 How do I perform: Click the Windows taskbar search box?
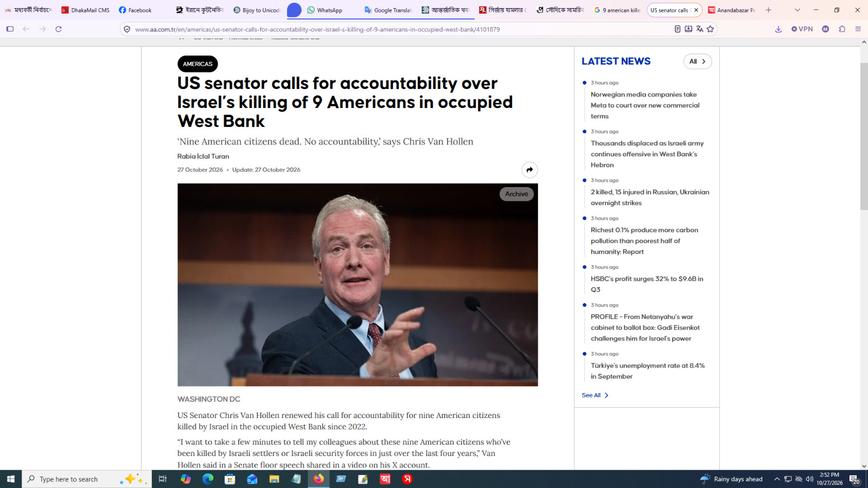tap(87, 479)
